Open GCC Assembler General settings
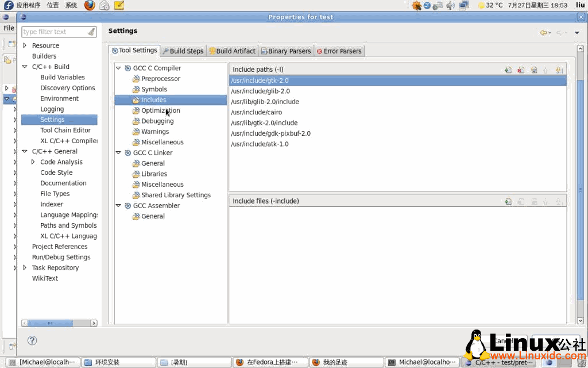Viewport: 588px width, 368px height. pos(152,216)
